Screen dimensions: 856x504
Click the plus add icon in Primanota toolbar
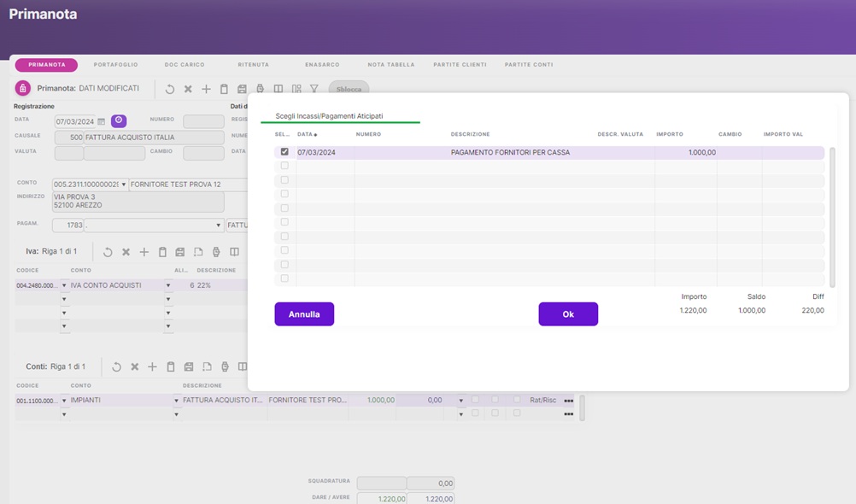click(x=206, y=89)
